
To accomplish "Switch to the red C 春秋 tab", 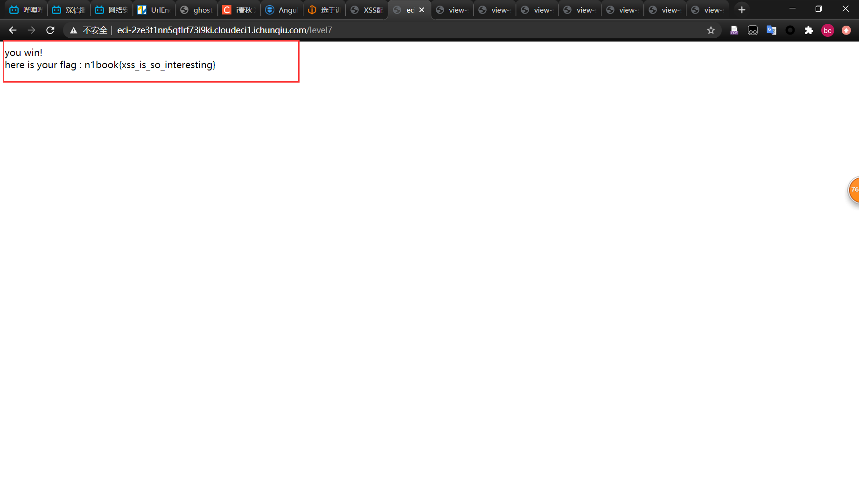I will click(239, 10).
